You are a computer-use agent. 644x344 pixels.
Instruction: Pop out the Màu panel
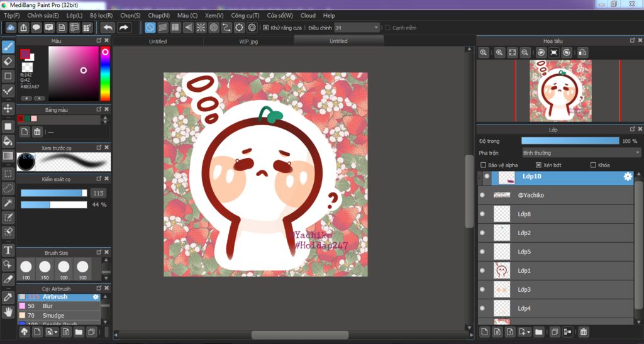(x=99, y=40)
